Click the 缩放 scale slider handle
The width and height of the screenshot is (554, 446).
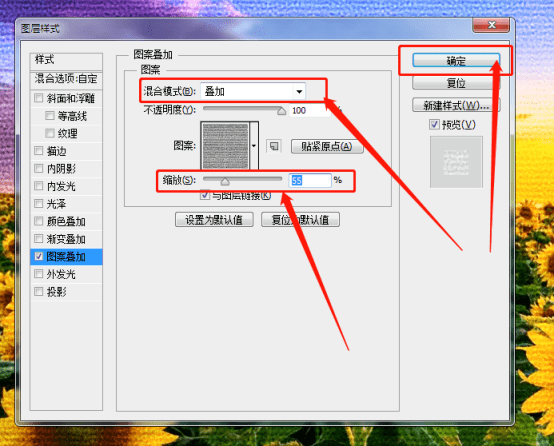(225, 182)
